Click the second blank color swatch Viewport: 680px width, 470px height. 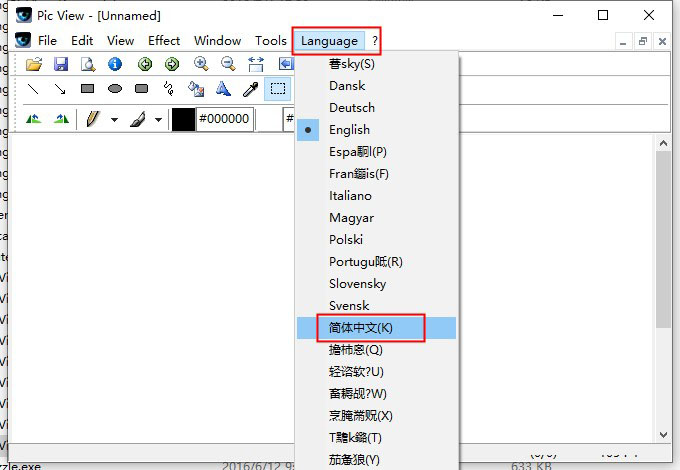click(x=269, y=119)
